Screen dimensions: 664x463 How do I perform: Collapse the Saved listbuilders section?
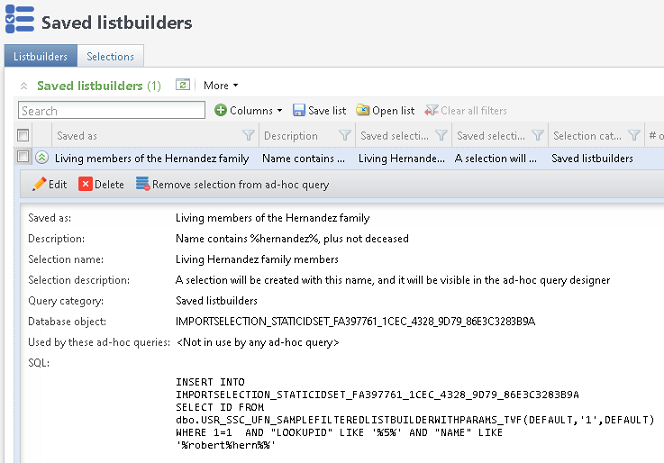[24, 86]
